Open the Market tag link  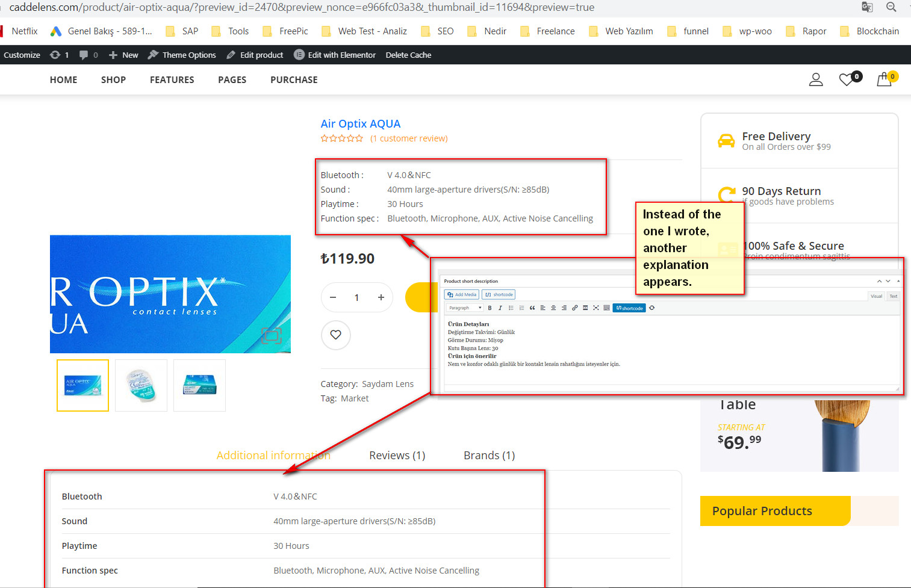(355, 398)
